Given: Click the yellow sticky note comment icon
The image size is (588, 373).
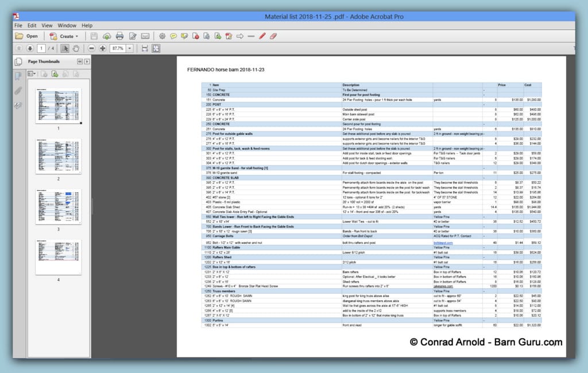Looking at the screenshot, I should tap(173, 36).
